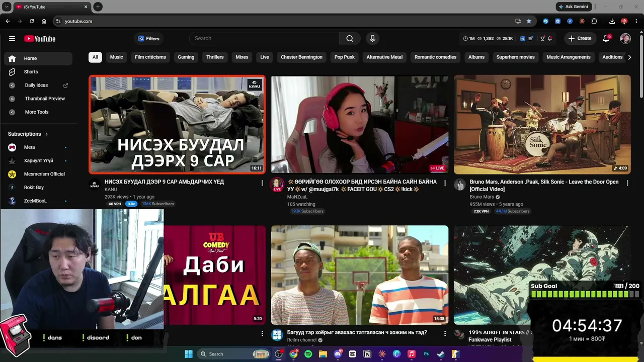Select the Thrillers category chip
This screenshot has width=644, height=362.
coord(215,57)
